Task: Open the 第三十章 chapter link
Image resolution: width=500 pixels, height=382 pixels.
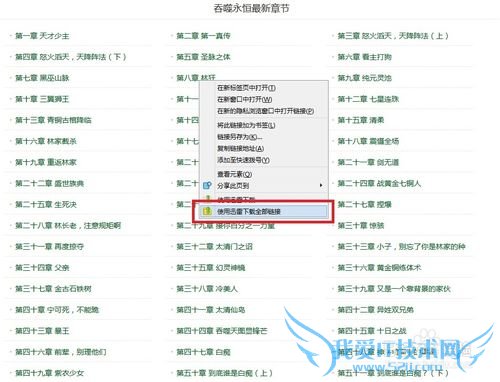Action: click(361, 226)
